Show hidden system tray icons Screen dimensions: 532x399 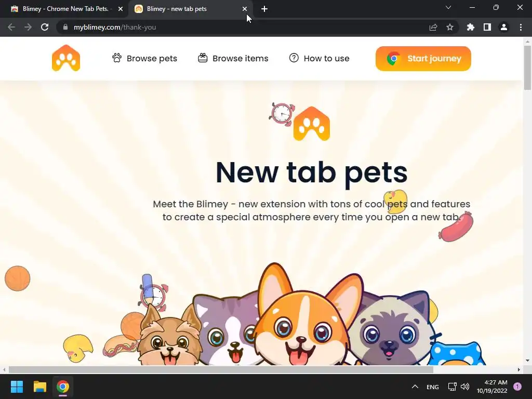click(x=415, y=387)
